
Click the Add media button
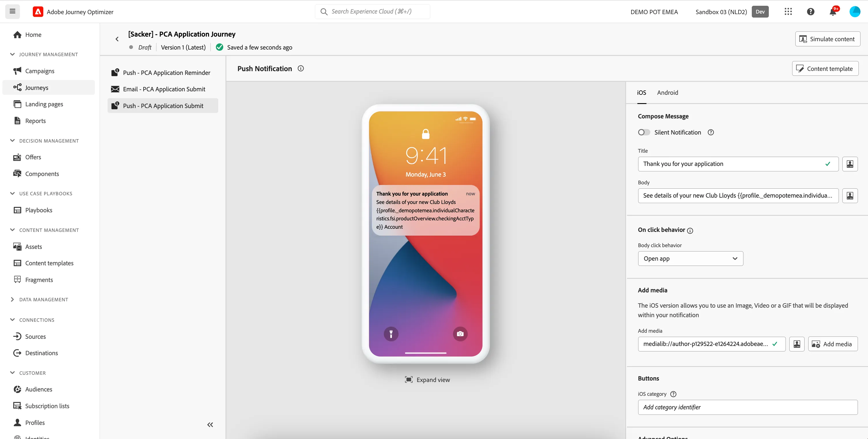coord(833,344)
